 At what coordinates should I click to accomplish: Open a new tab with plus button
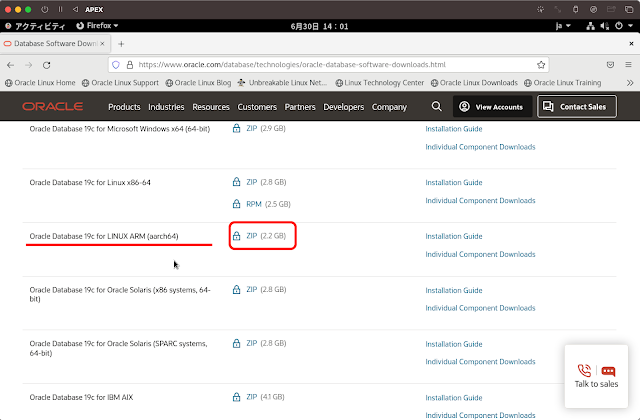(x=121, y=44)
